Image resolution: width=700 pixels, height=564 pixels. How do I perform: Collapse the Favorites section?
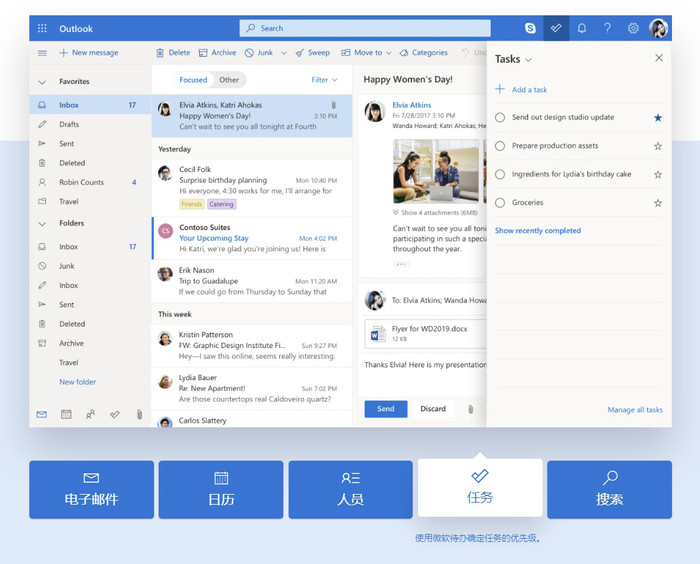pyautogui.click(x=42, y=82)
